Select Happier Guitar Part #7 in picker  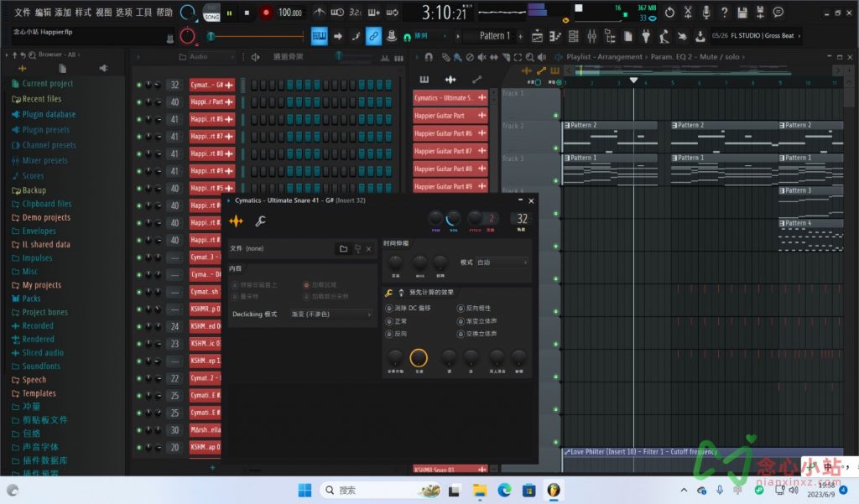(450, 151)
